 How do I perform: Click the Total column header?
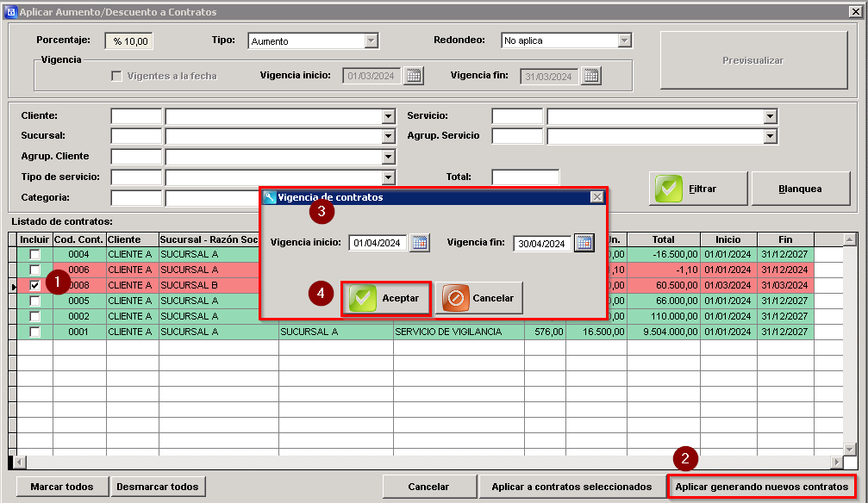click(663, 239)
